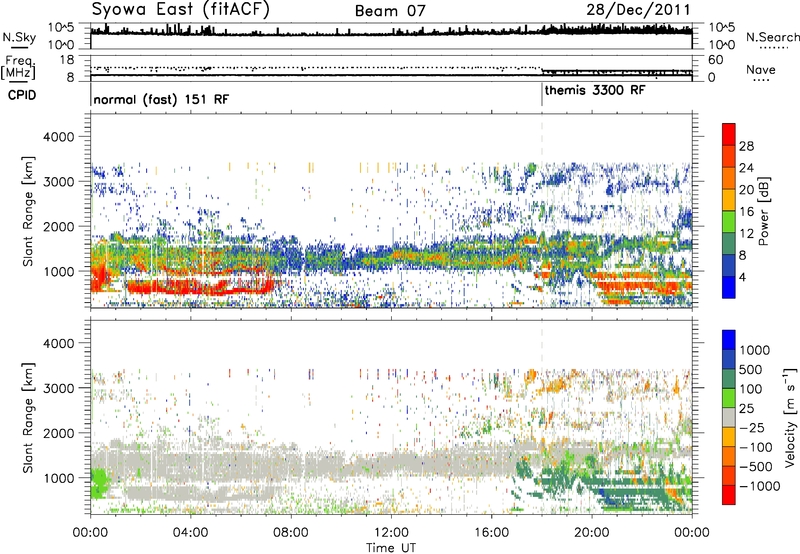
Task: Click the '16:00' time axis label
Action: point(491,533)
